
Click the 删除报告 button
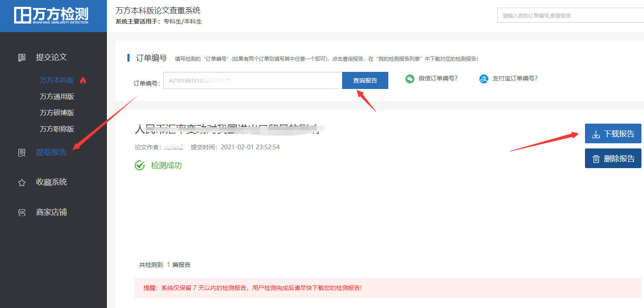point(613,158)
